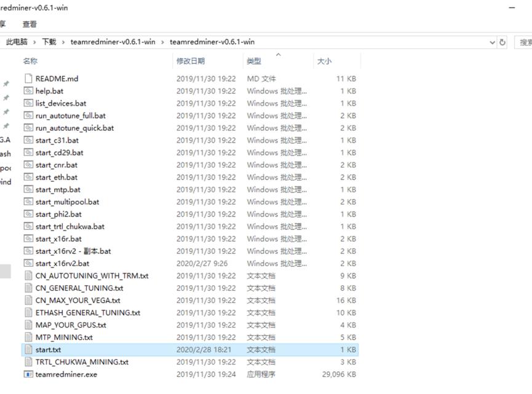The height and width of the screenshot is (394, 532).
Task: Click the start_x16r.bat file icon
Action: pyautogui.click(x=28, y=238)
